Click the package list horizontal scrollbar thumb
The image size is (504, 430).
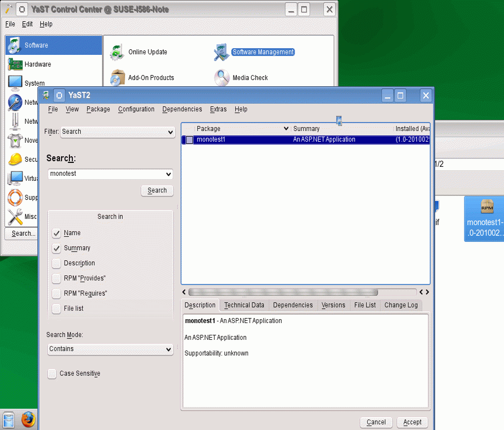[x=283, y=292]
